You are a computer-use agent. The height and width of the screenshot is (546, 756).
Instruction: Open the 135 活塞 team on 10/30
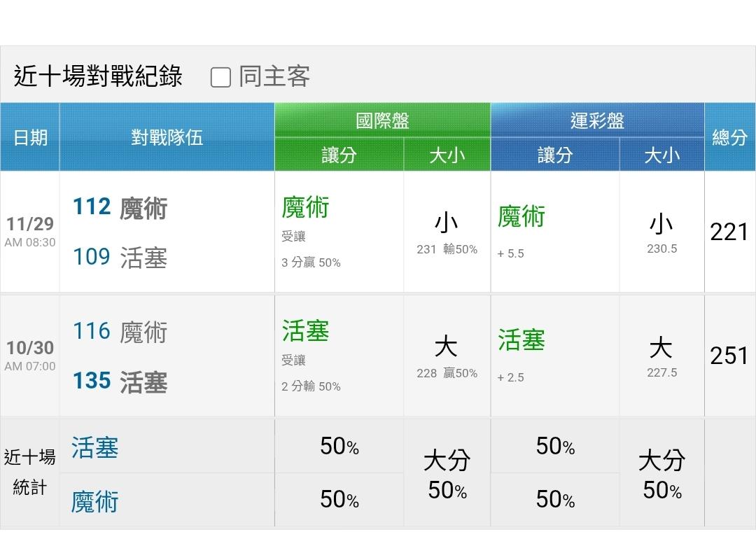pos(120,381)
